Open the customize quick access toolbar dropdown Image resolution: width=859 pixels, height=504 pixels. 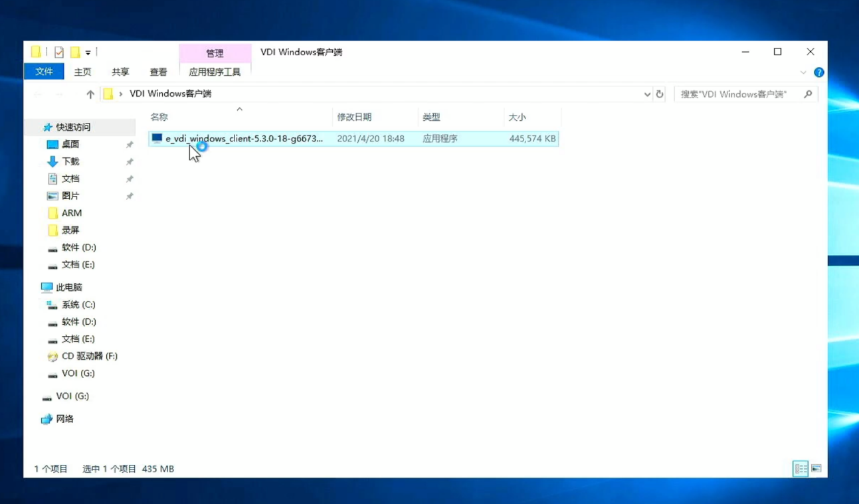coord(88,52)
